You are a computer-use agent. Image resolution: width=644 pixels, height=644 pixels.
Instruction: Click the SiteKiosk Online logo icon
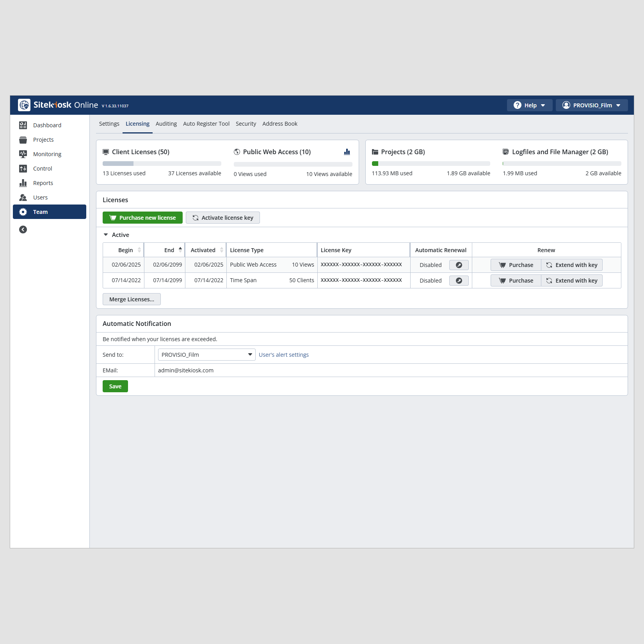pyautogui.click(x=24, y=105)
